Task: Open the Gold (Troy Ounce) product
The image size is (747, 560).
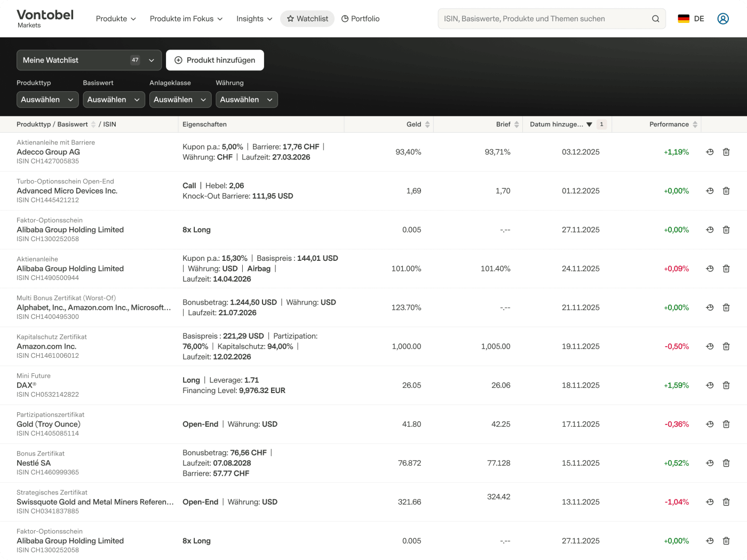Action: click(x=49, y=425)
